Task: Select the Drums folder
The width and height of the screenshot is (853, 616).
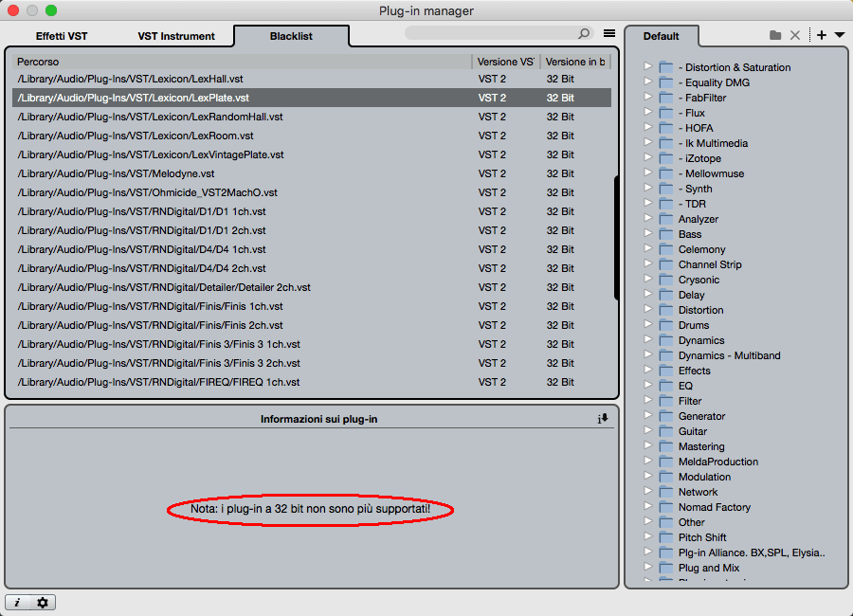Action: [x=694, y=325]
